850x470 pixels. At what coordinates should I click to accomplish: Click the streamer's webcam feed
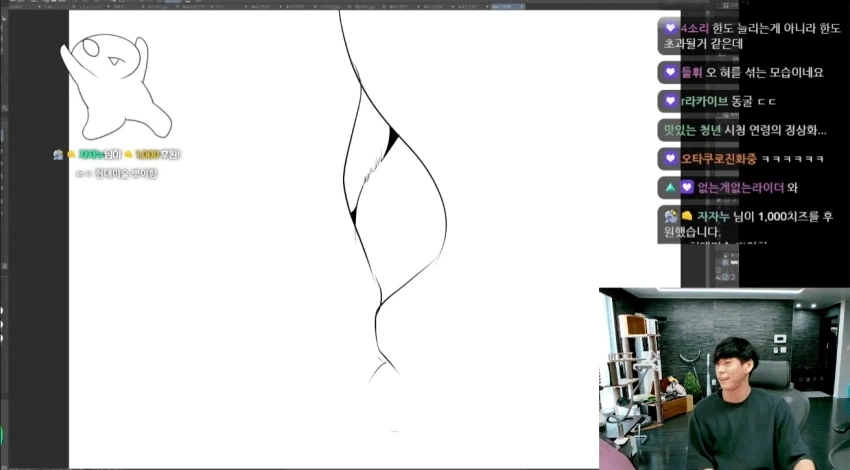tap(724, 379)
